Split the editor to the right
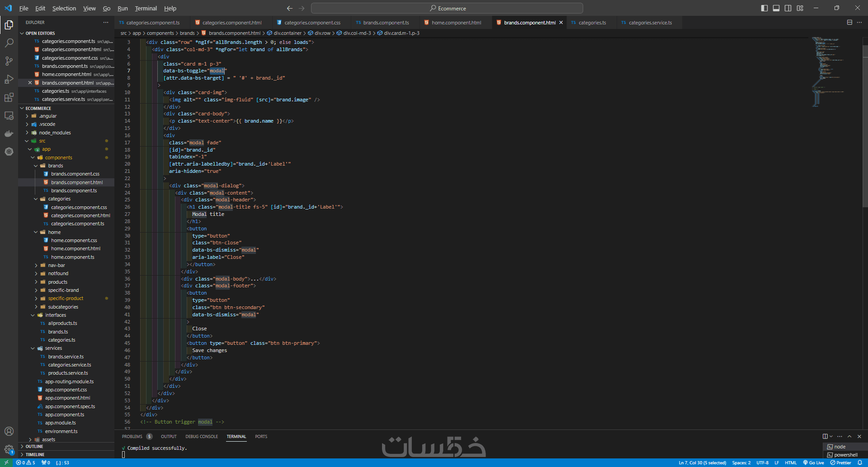This screenshot has height=467, width=868. (x=849, y=22)
